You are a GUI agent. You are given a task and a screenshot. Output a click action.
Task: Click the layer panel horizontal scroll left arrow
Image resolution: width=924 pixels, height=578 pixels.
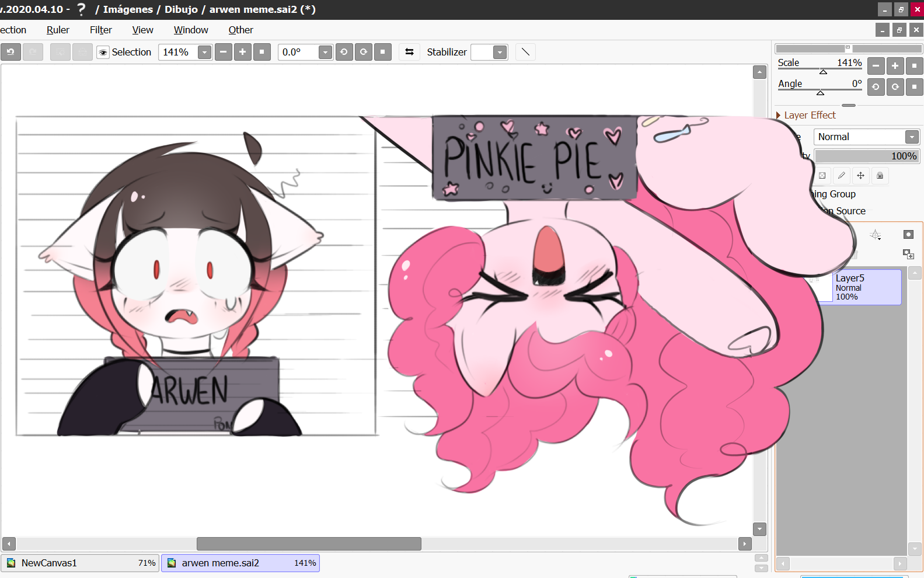(x=783, y=563)
